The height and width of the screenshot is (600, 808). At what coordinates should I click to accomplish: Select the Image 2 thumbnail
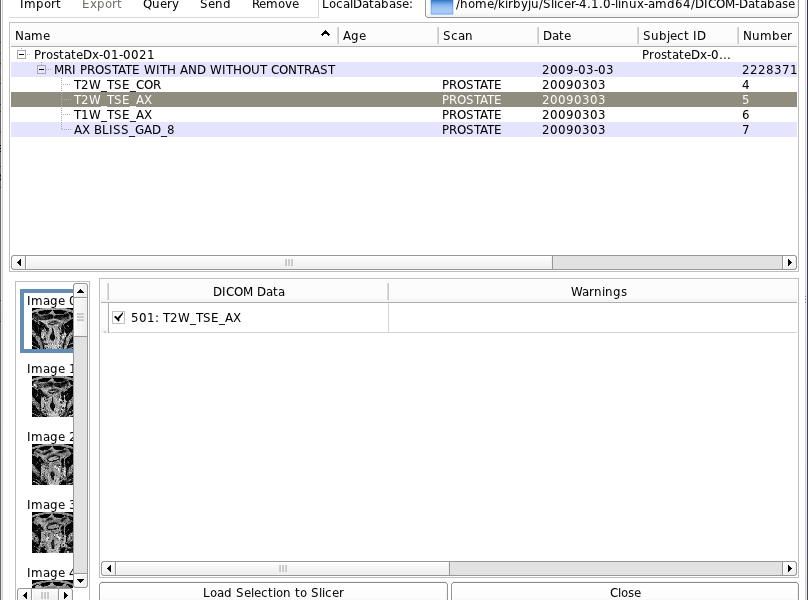point(50,458)
